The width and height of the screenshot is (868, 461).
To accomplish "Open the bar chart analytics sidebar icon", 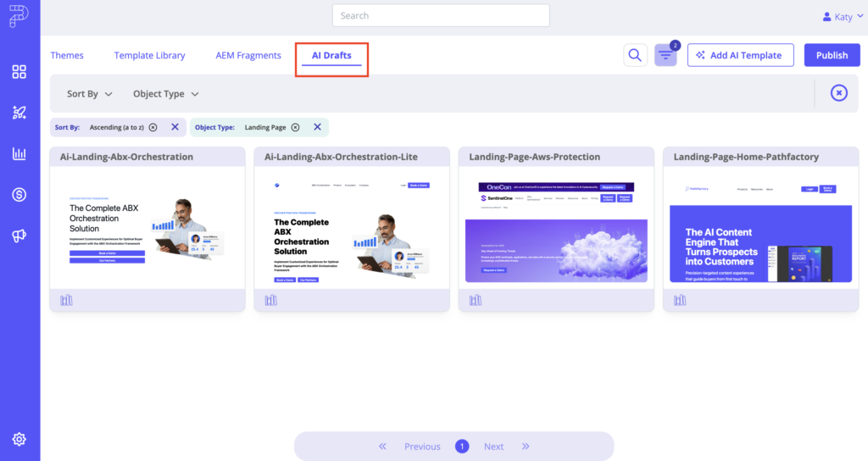I will [19, 153].
